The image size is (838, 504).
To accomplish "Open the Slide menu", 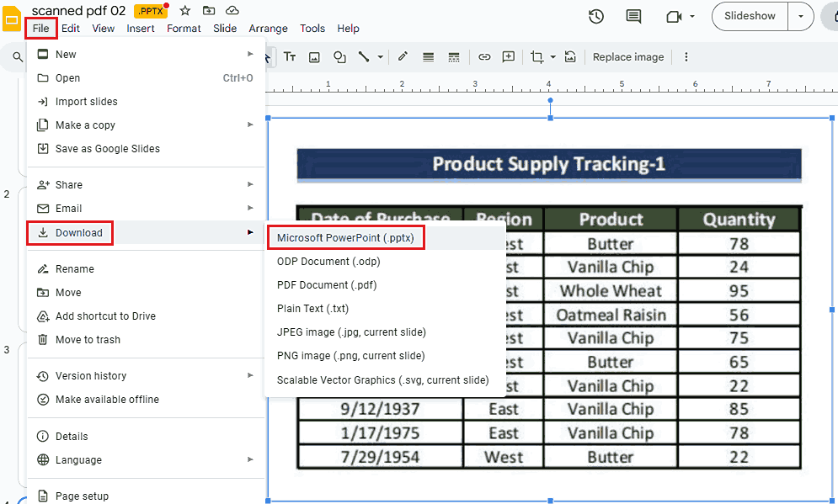I will (x=225, y=29).
